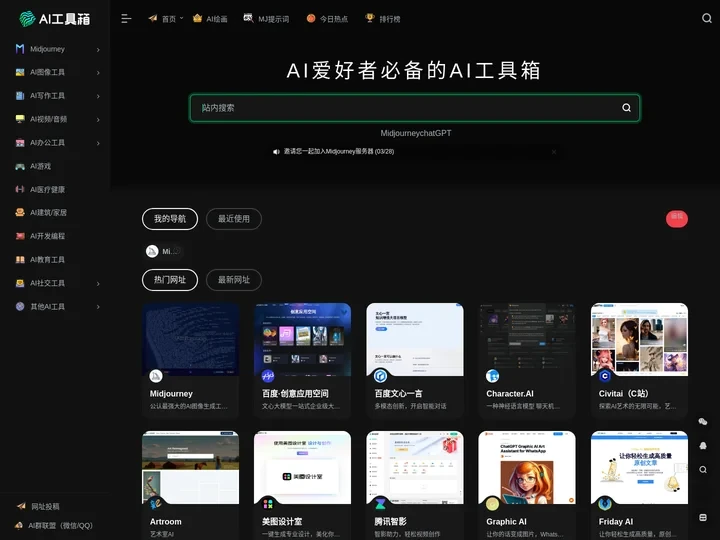Switch to the 最新网址 tab

click(234, 280)
